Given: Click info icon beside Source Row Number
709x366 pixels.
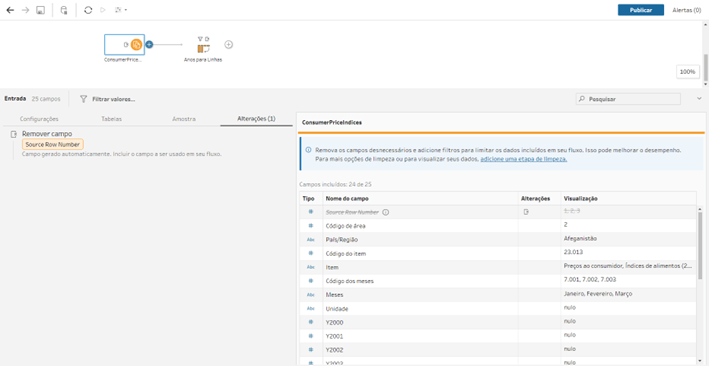Looking at the screenshot, I should click(x=386, y=212).
